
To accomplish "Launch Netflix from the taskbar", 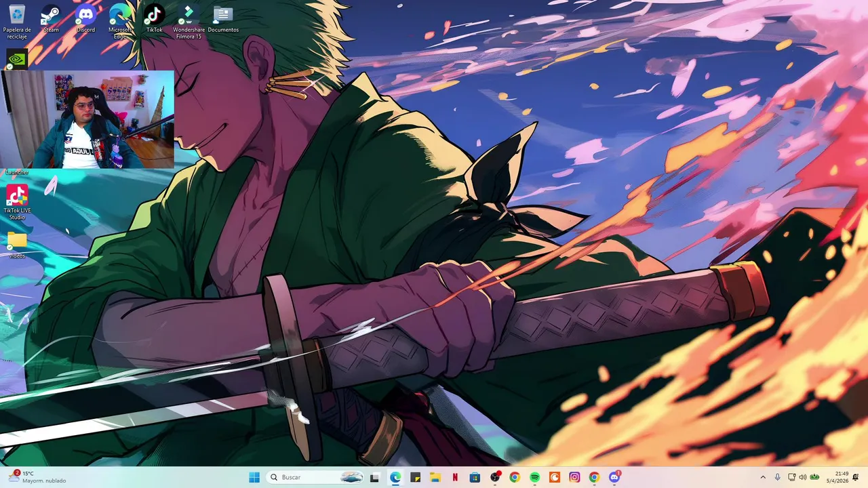I will point(455,477).
